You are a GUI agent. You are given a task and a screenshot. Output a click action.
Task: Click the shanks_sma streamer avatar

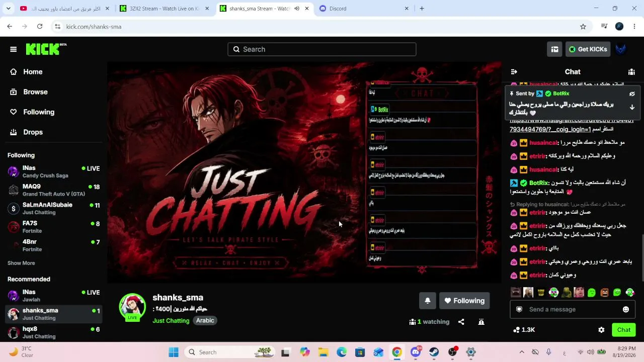point(132,307)
